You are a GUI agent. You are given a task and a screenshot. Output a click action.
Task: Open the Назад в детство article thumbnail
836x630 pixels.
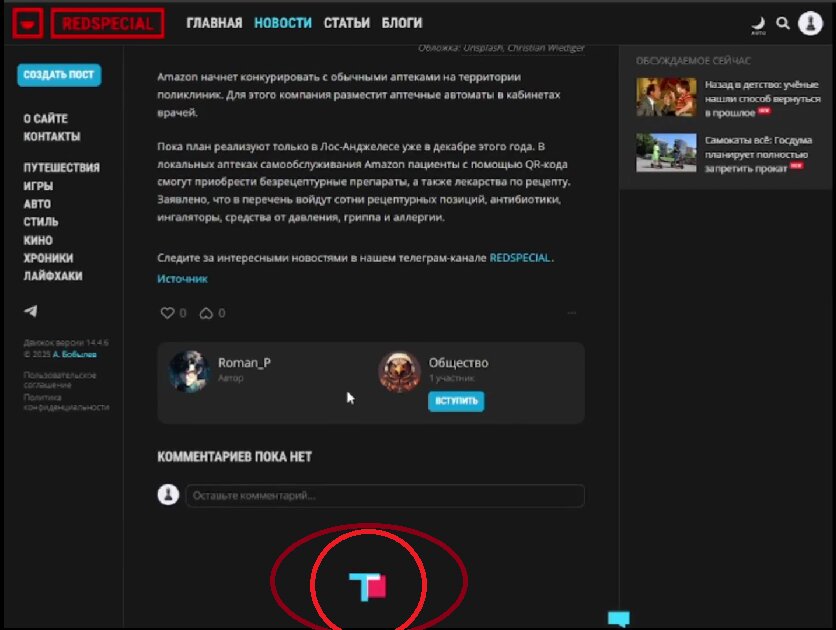coord(666,98)
